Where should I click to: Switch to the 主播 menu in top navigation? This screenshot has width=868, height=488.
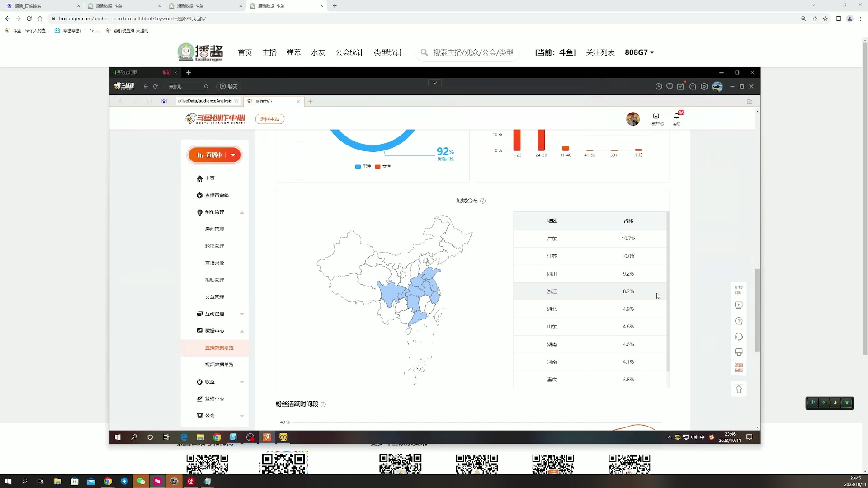point(269,52)
